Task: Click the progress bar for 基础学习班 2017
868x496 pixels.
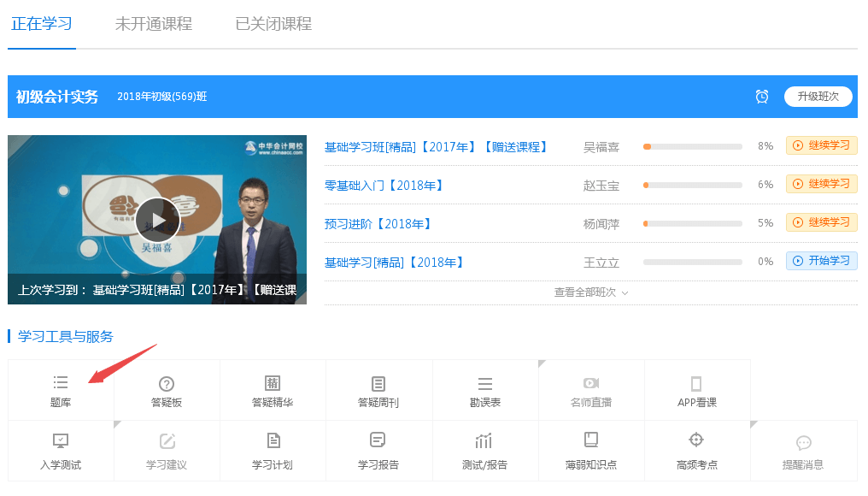Action: pyautogui.click(x=692, y=146)
